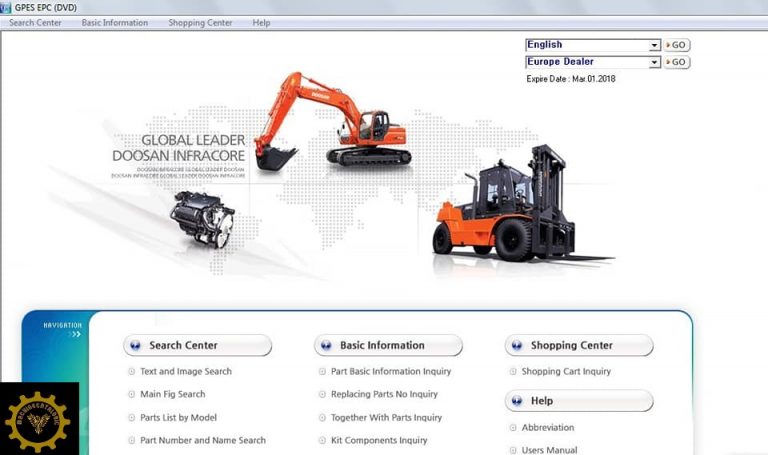Image resolution: width=768 pixels, height=455 pixels.
Task: Open Text and Image Search link
Action: pyautogui.click(x=186, y=371)
